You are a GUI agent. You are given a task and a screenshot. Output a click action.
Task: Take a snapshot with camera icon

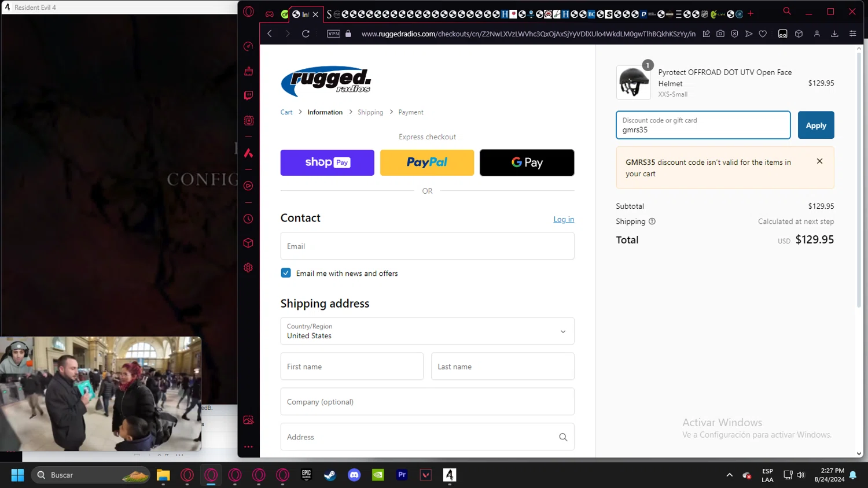(x=720, y=34)
